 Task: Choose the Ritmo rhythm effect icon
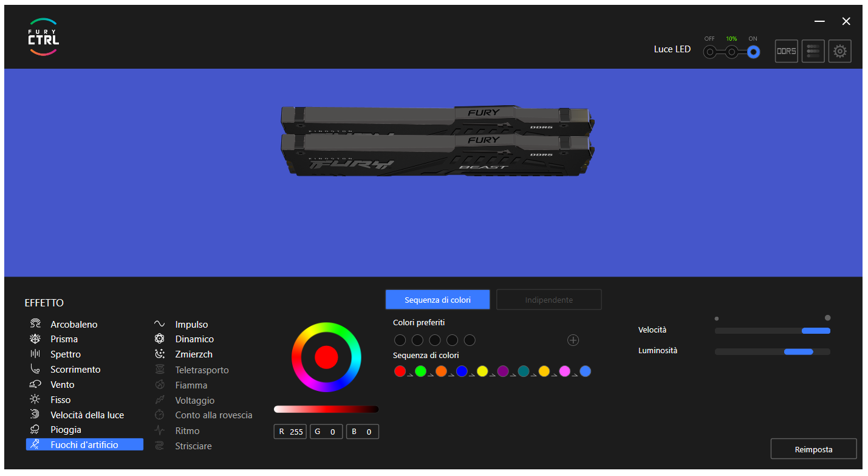pyautogui.click(x=160, y=430)
